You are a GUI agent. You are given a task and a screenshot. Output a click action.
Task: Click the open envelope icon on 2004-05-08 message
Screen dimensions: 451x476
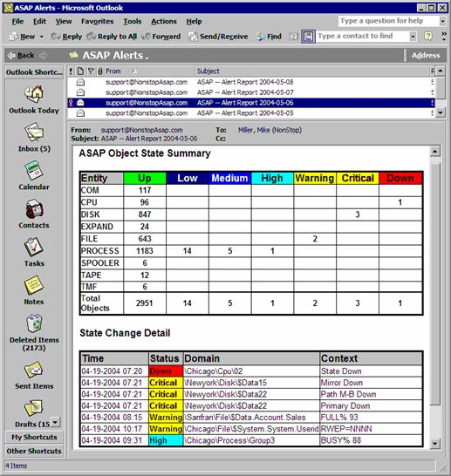pyautogui.click(x=80, y=82)
